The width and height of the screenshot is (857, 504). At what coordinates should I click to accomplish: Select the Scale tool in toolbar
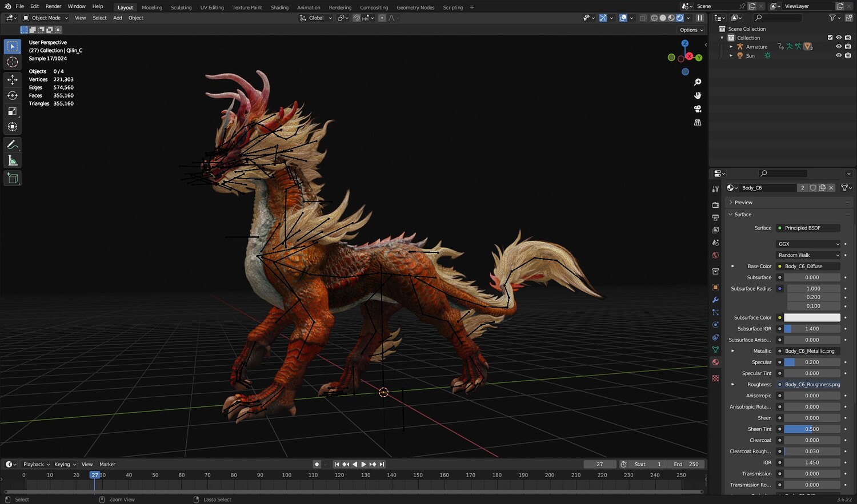point(13,111)
